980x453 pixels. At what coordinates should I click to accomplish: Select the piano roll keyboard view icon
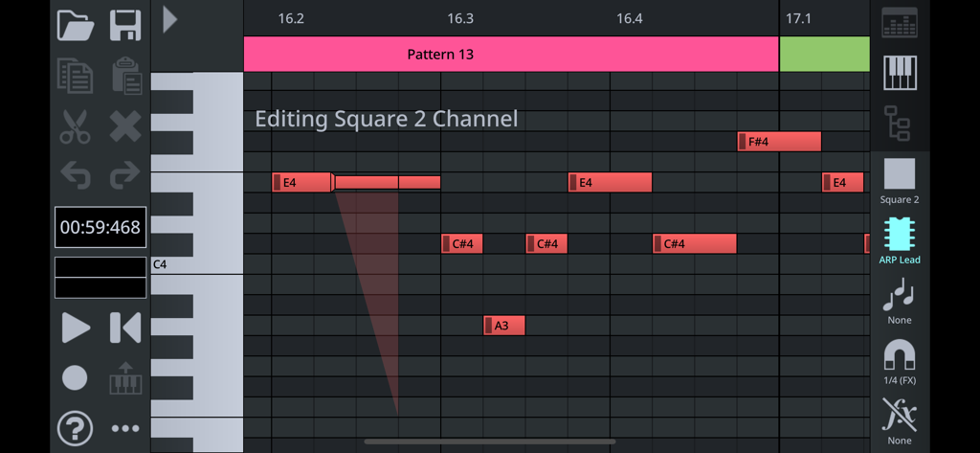[900, 73]
